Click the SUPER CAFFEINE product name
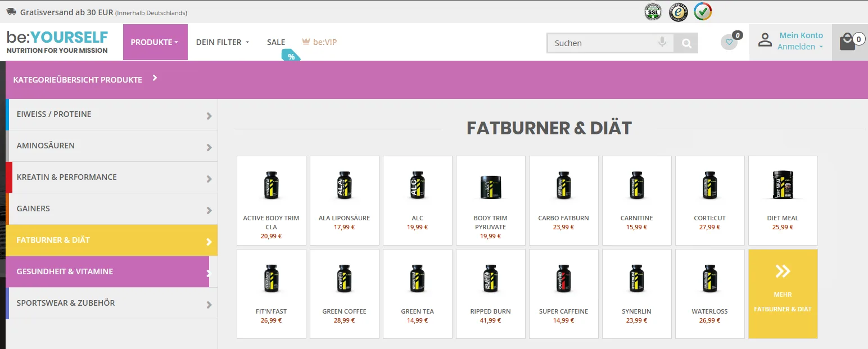The height and width of the screenshot is (349, 868). pyautogui.click(x=563, y=311)
